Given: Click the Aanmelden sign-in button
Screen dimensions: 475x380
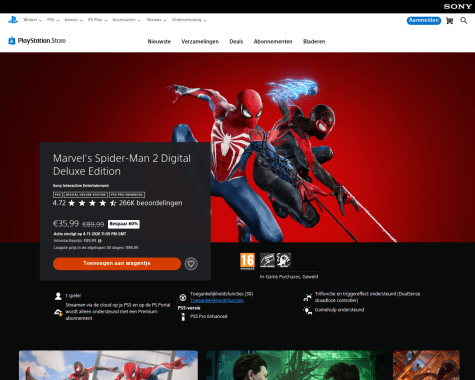Looking at the screenshot, I should tap(424, 21).
